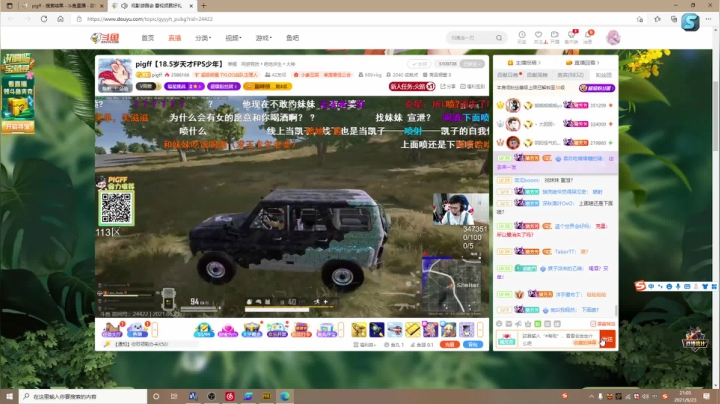
Task: Open the 首页 home menu item
Action: 147,38
